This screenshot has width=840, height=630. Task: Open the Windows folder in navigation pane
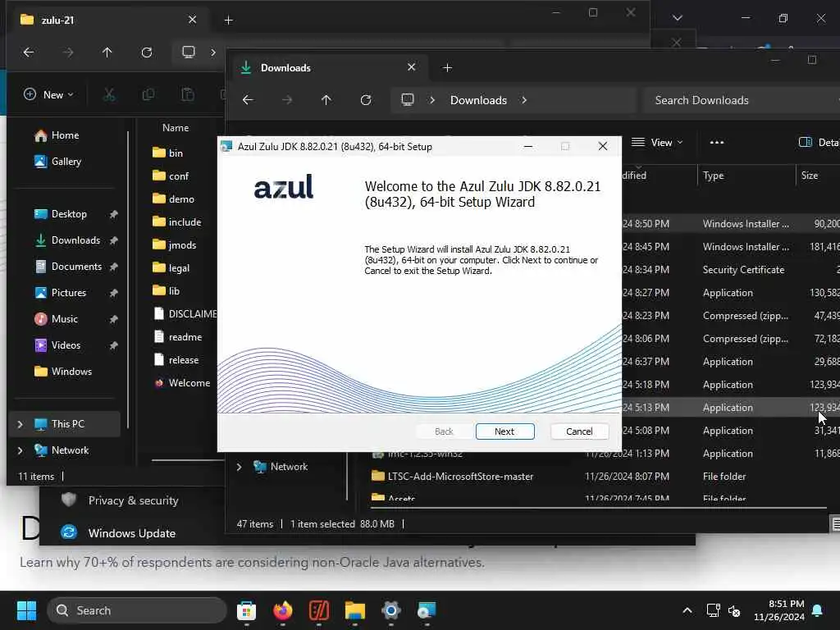71,372
